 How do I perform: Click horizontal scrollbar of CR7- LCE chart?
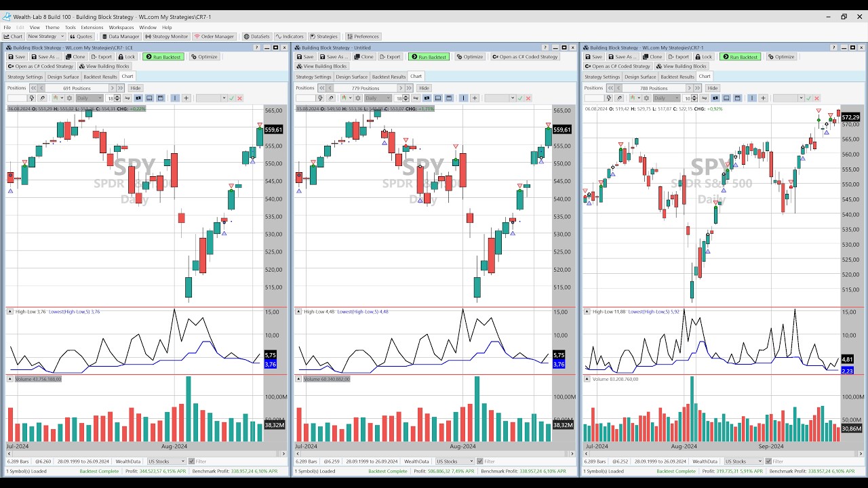point(145,453)
